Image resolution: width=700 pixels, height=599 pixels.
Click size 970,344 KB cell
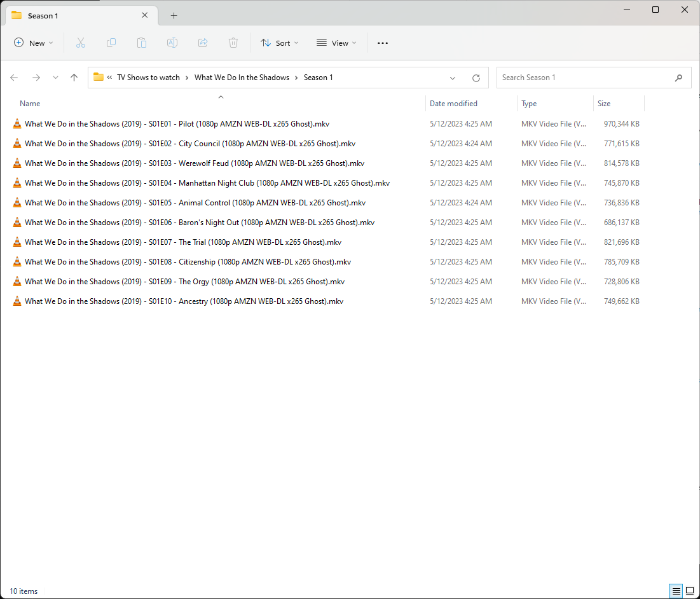tap(621, 123)
